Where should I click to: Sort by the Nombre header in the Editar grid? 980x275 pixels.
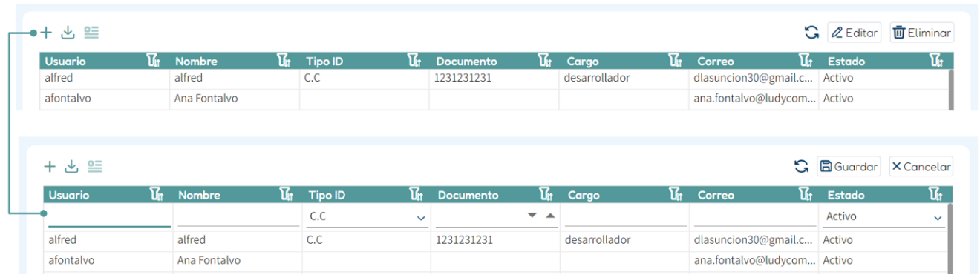click(x=196, y=62)
